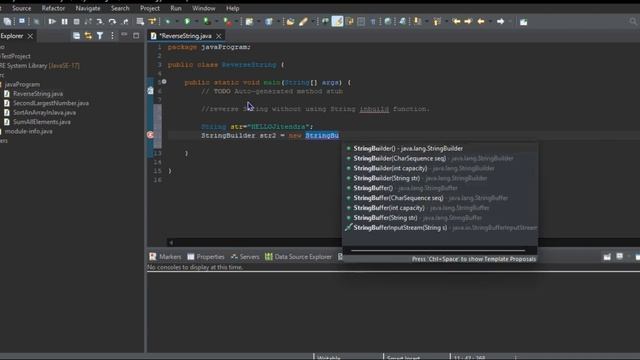The height and width of the screenshot is (360, 640).
Task: Select SortAnArrayInJava.java in Explorer
Action: coord(44,113)
